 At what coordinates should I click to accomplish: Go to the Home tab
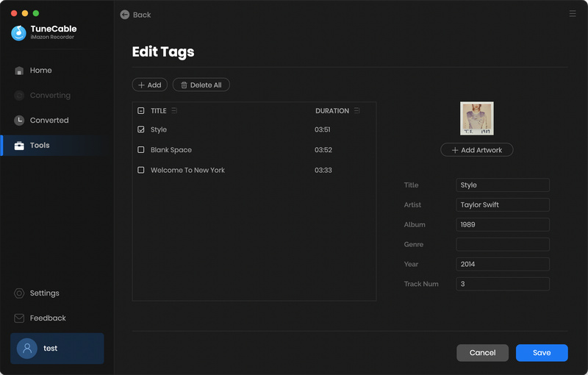(x=40, y=71)
